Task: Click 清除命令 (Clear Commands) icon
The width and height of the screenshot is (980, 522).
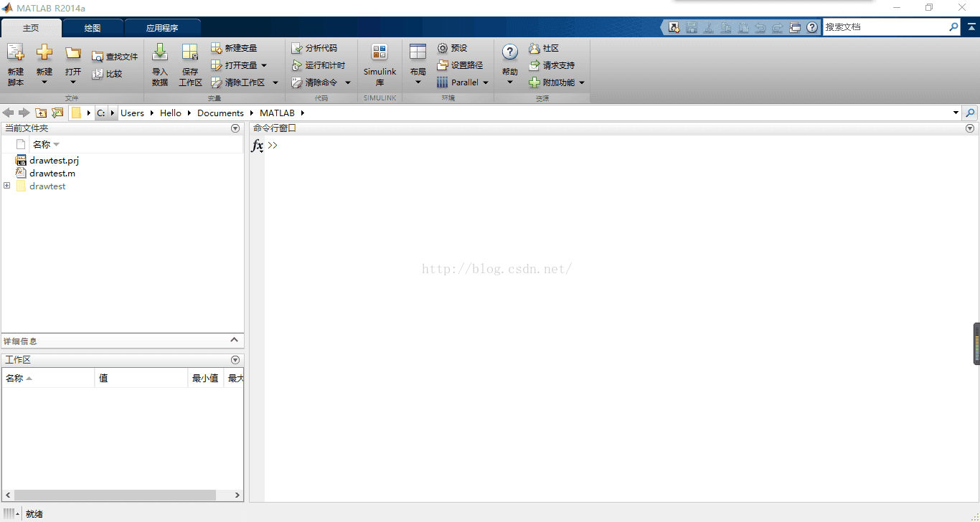Action: pos(297,82)
